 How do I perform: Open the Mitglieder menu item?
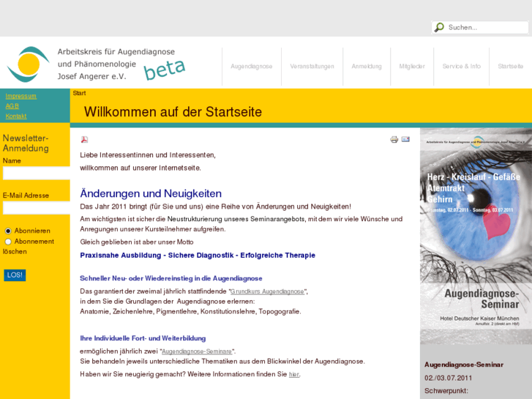point(412,66)
